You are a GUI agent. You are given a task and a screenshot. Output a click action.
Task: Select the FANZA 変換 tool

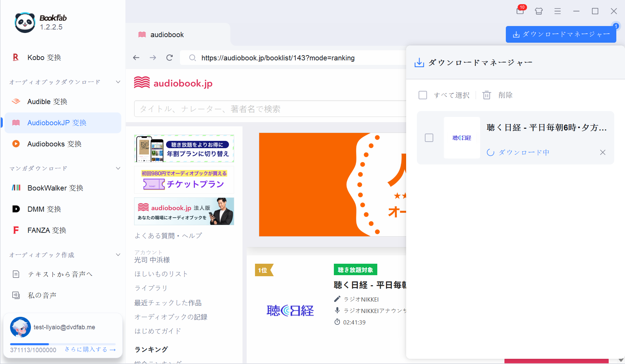47,230
